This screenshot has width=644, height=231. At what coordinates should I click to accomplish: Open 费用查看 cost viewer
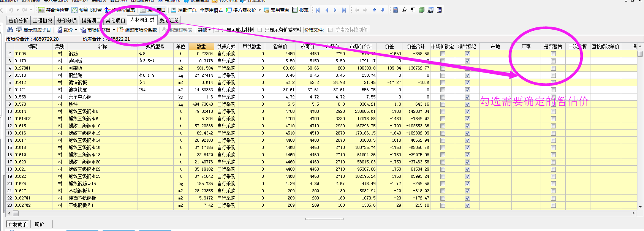[276, 10]
